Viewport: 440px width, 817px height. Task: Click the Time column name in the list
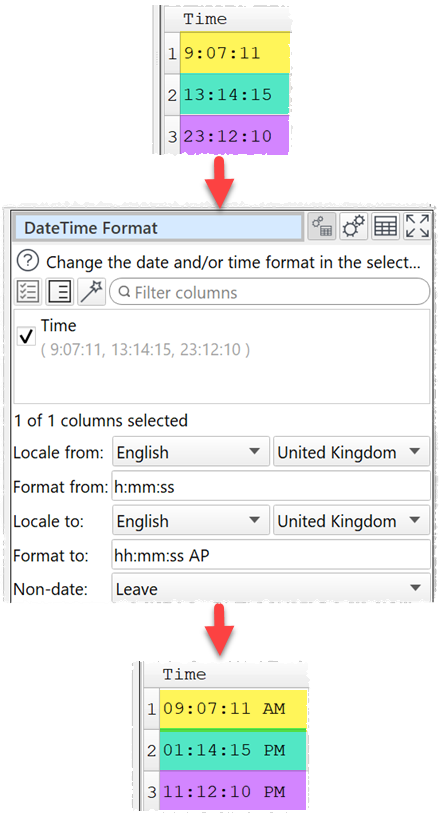tap(58, 326)
